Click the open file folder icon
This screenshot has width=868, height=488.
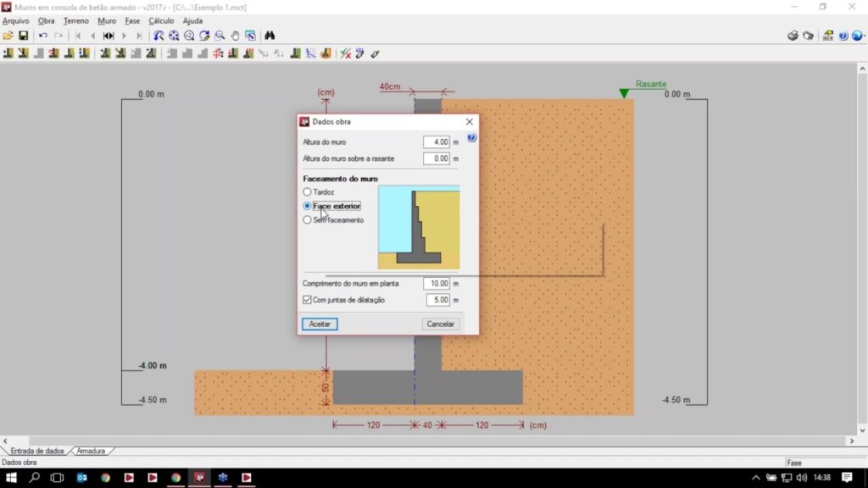(x=8, y=36)
